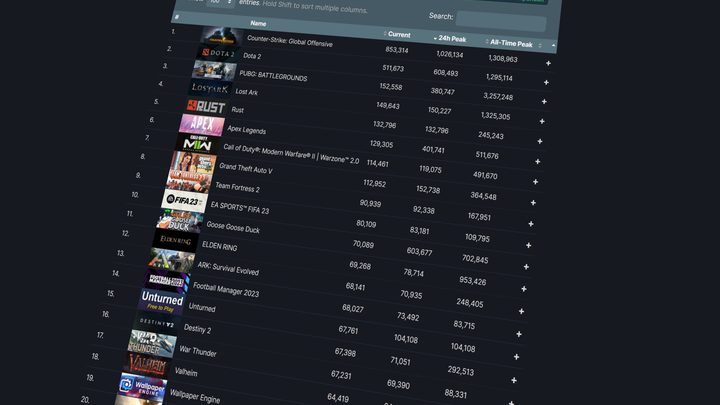The image size is (720, 405).
Task: Click the Search input field
Action: pos(501,22)
